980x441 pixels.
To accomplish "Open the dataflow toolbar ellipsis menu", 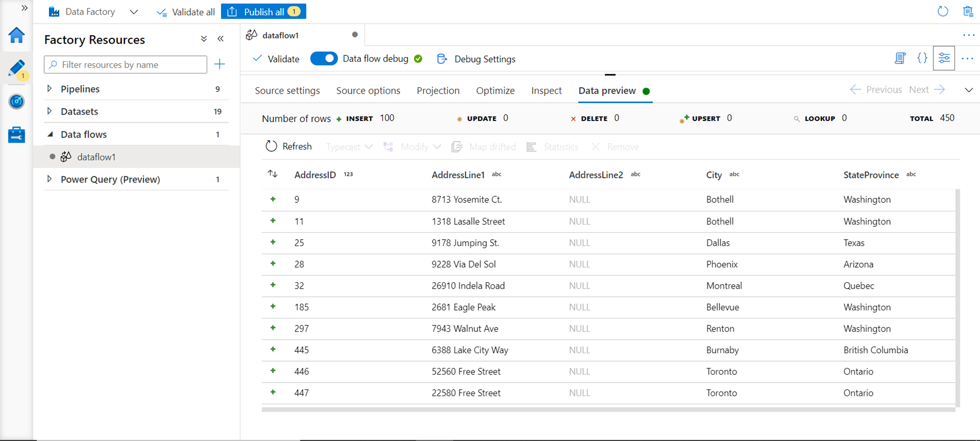I will point(967,58).
